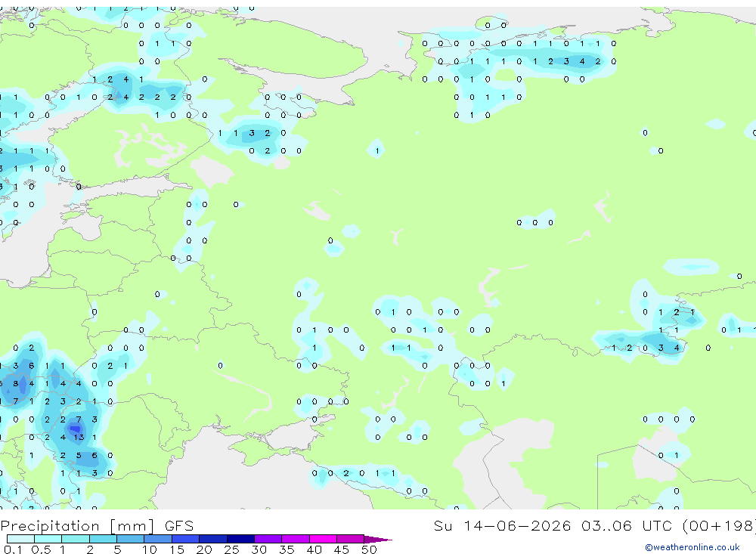This screenshot has width=756, height=554.
Task: Click the '0.1' legend scale label
Action: pos(13,549)
